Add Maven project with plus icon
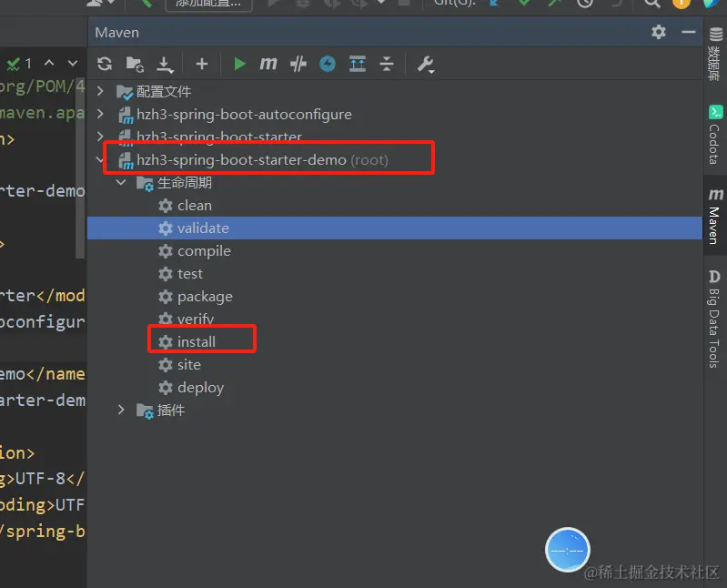The width and height of the screenshot is (727, 588). pyautogui.click(x=202, y=64)
